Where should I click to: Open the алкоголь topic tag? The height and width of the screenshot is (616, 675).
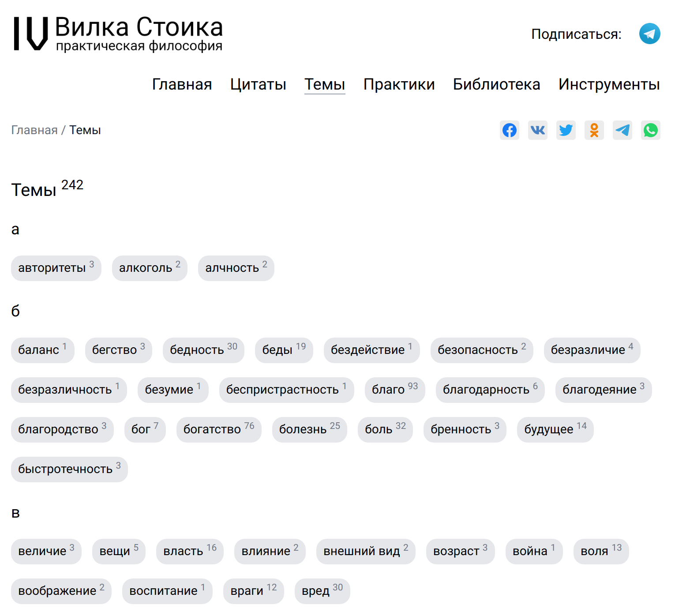click(150, 268)
